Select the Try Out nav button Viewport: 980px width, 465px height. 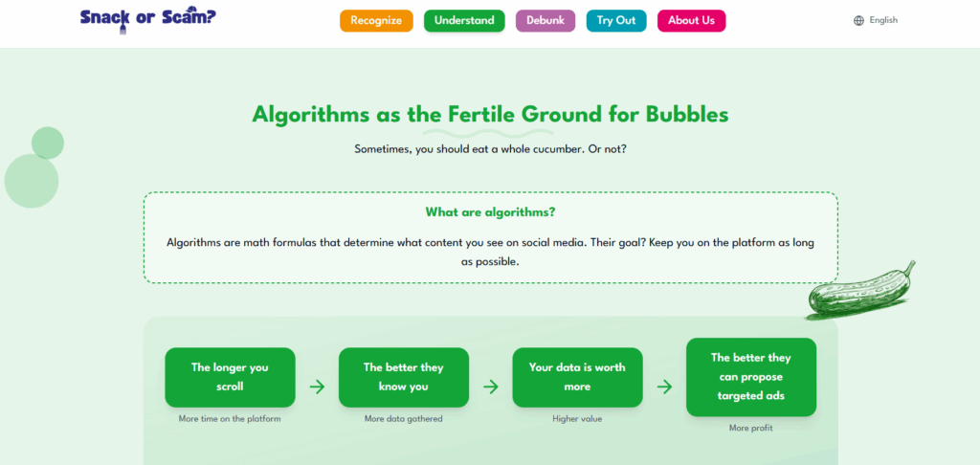pos(616,21)
